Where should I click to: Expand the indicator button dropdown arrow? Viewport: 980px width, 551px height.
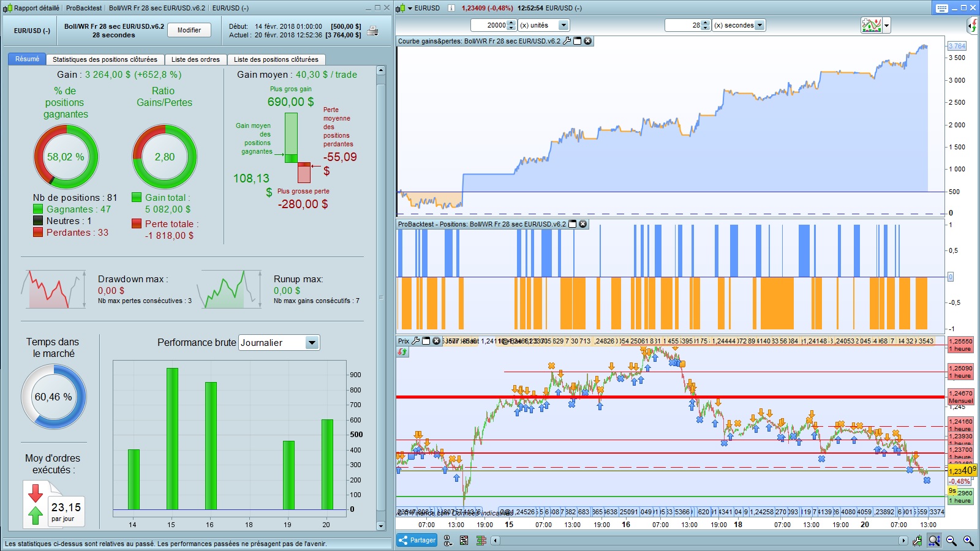[x=886, y=26]
